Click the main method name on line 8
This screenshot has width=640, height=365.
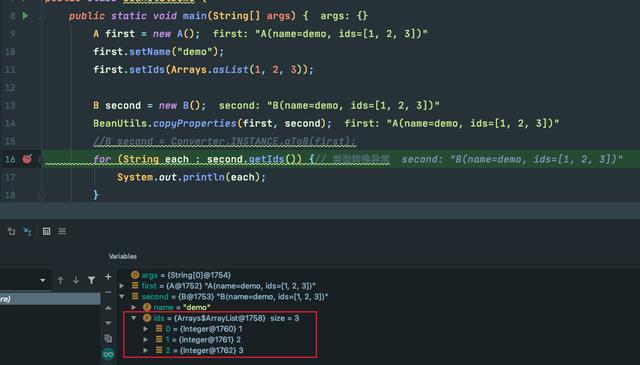(194, 16)
